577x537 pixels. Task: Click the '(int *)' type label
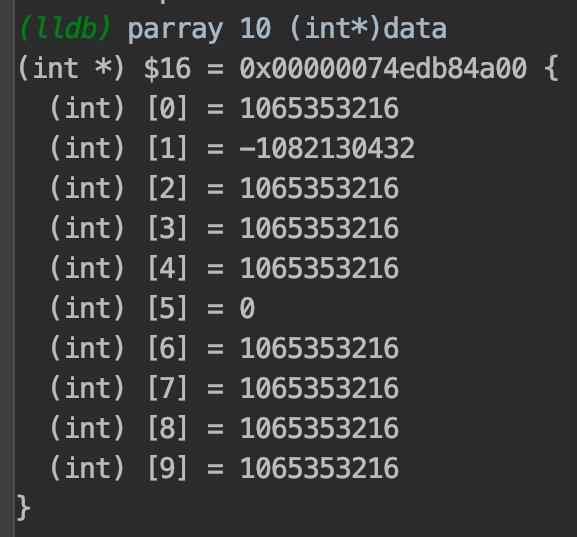pos(72,68)
